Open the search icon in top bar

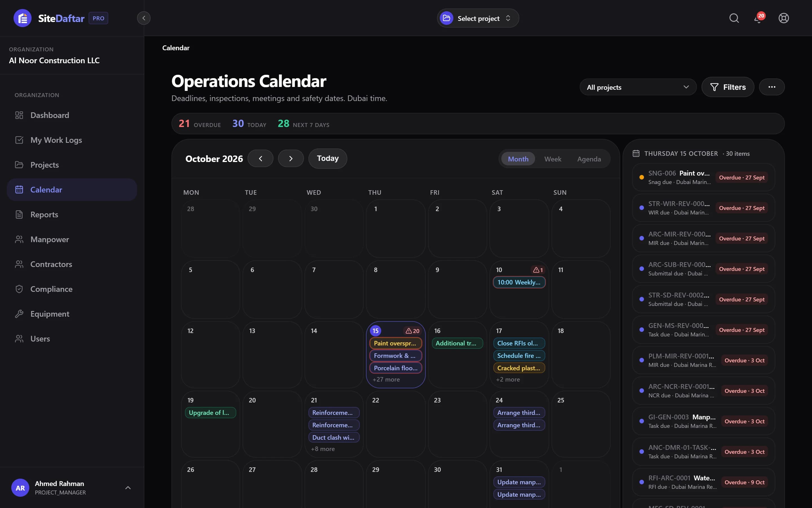point(734,18)
